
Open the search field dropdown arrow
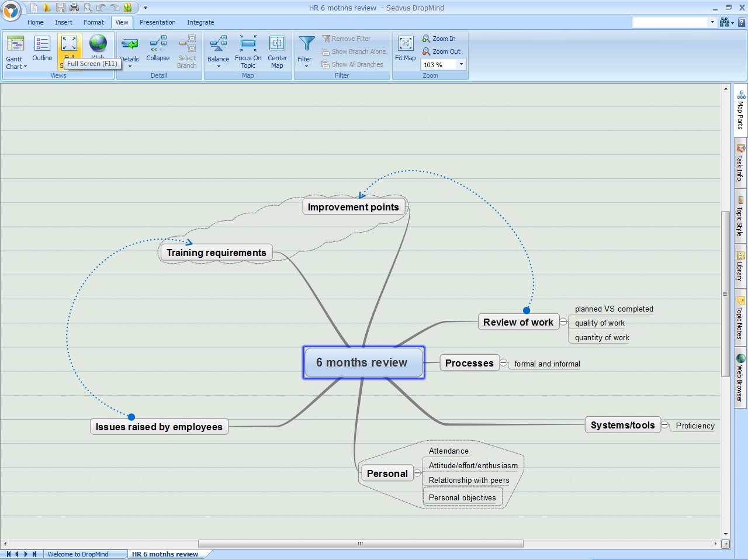click(x=712, y=22)
